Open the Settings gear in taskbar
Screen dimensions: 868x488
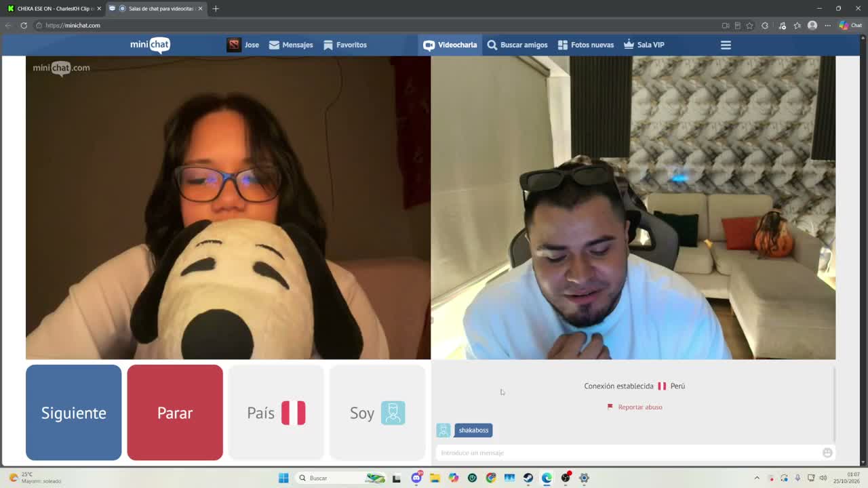(584, 478)
